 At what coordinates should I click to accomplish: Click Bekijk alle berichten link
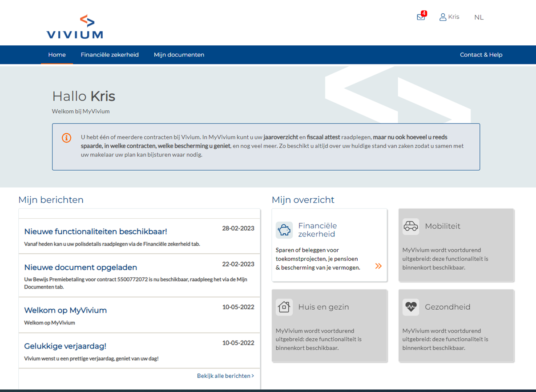coord(226,376)
